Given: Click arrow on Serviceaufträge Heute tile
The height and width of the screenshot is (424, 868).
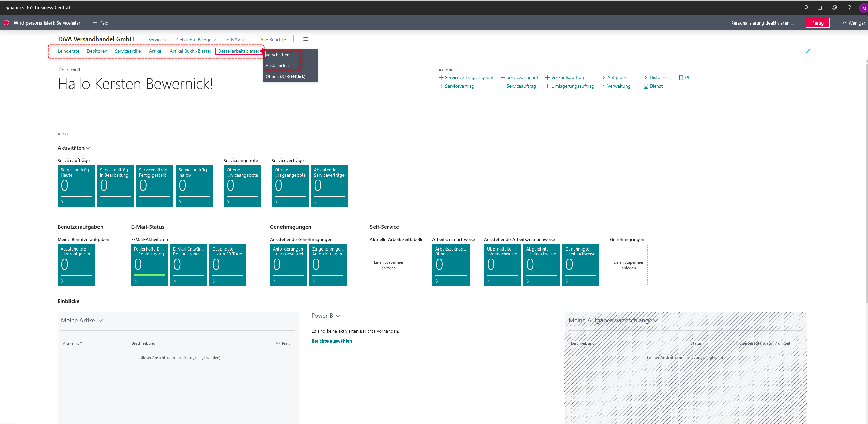Looking at the screenshot, I should tap(62, 202).
